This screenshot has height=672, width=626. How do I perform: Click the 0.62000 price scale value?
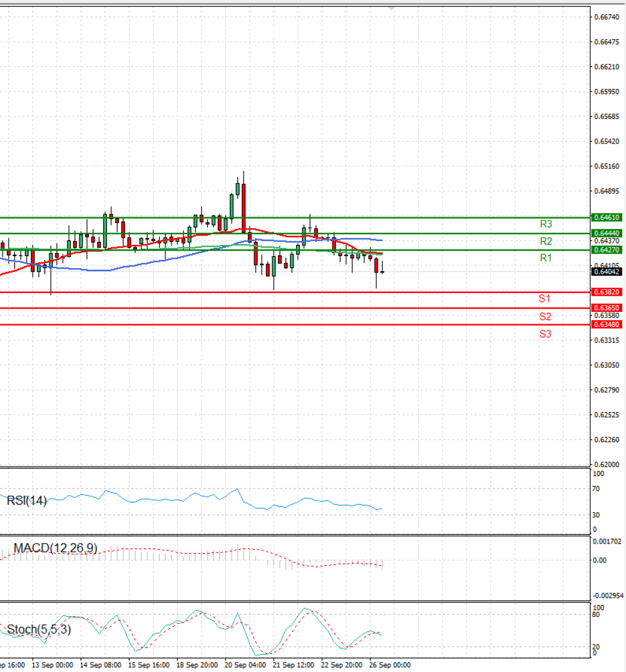coord(607,465)
